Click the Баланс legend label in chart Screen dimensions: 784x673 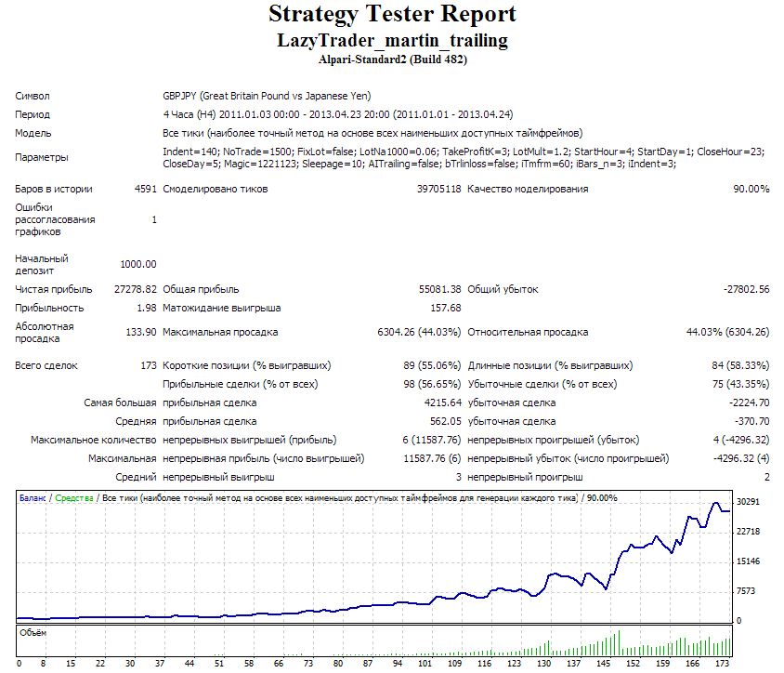click(33, 498)
